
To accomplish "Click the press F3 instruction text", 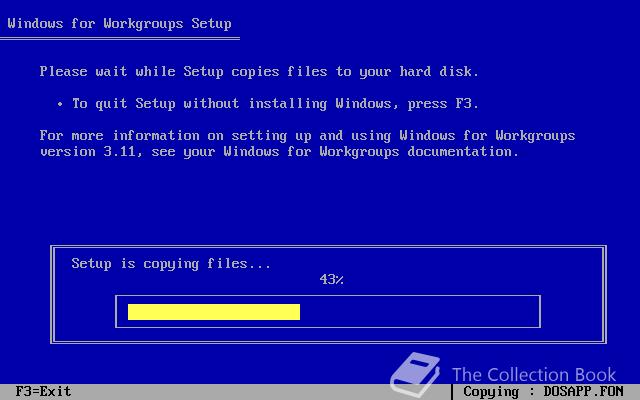I will 443,104.
